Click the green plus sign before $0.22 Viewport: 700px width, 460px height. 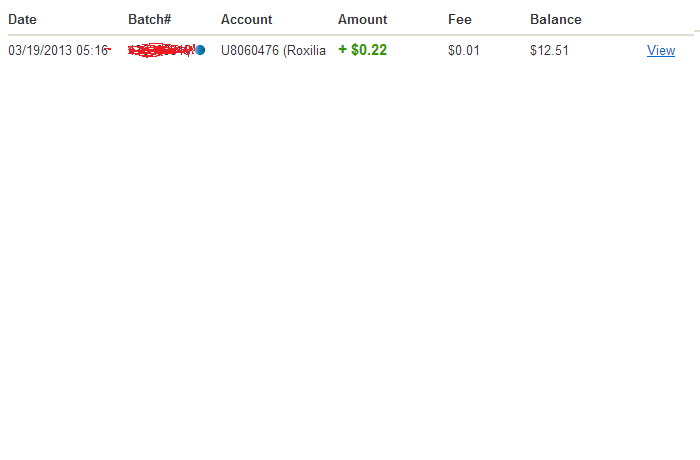coord(342,50)
